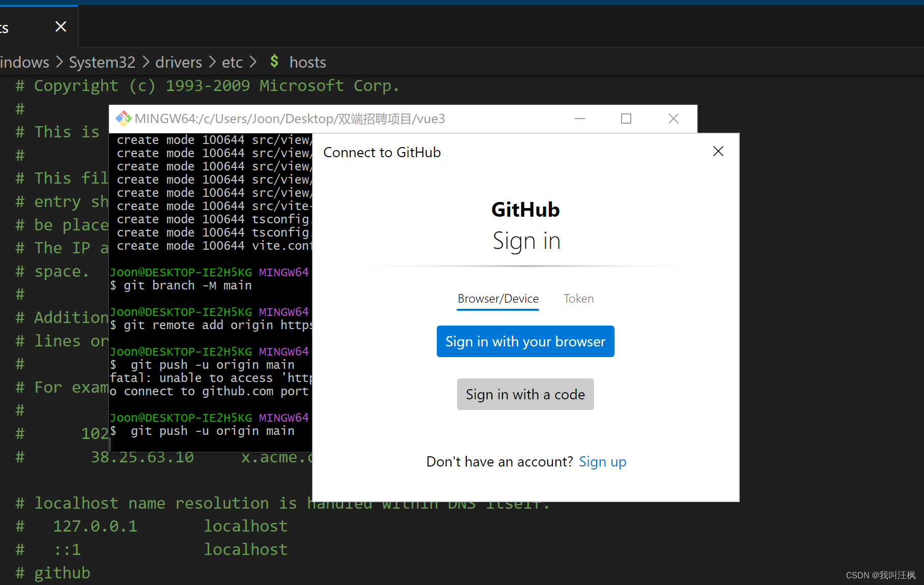Select hosts file in the breadcrumb
924x585 pixels.
pos(307,62)
